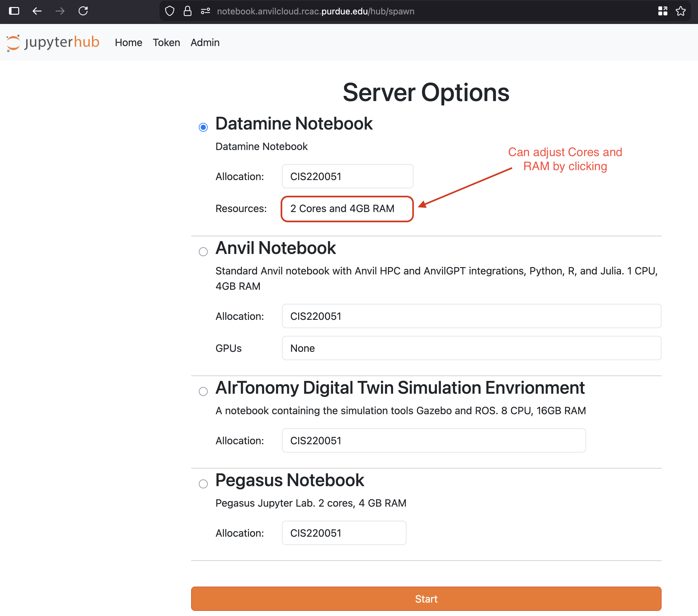Select the Anvil Notebook radio button
This screenshot has height=616, width=698.
pyautogui.click(x=203, y=251)
